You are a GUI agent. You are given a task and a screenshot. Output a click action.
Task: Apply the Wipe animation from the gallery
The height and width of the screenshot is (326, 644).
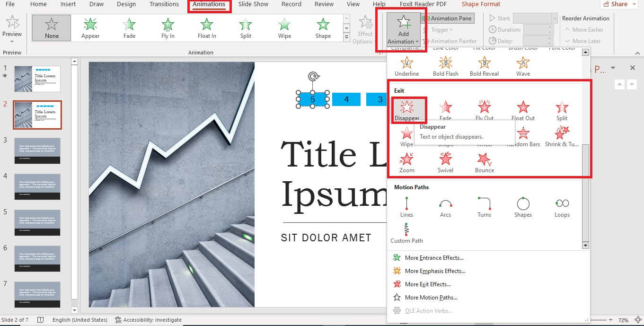284,27
